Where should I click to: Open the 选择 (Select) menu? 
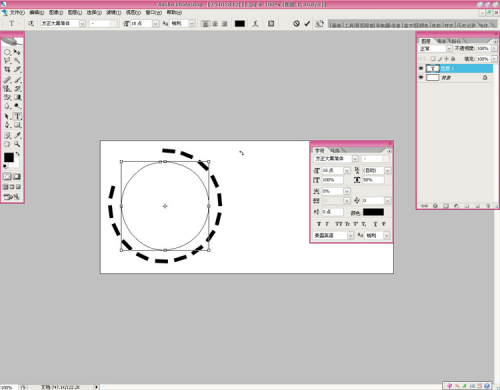pos(94,13)
